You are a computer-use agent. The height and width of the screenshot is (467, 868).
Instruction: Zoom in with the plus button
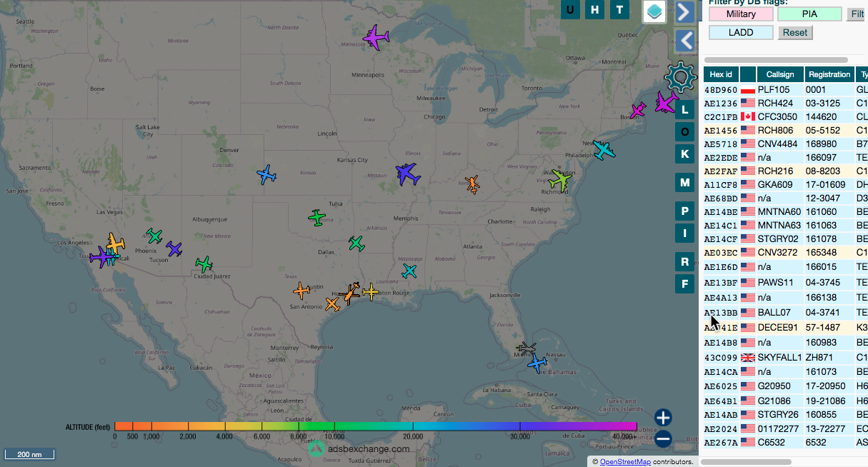point(663,418)
